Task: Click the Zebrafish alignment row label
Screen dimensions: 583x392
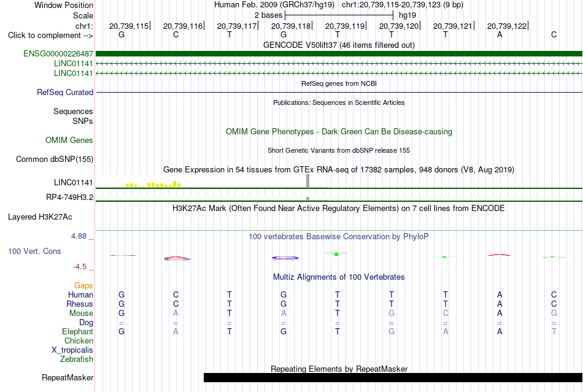Action: (77, 359)
